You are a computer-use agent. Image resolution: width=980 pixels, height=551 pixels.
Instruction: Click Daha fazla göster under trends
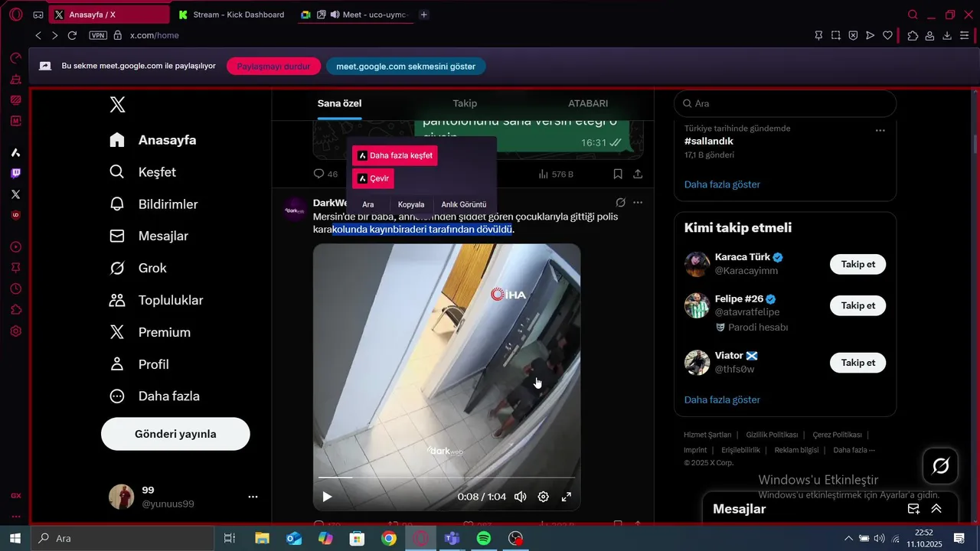point(722,184)
